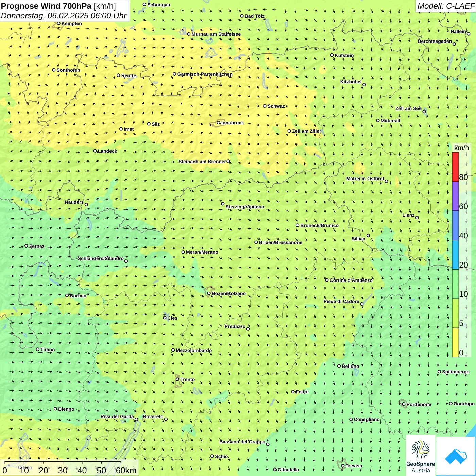Screen dimensions: 476x476
Task: Click the Sonthofen label
Action: pos(68,70)
